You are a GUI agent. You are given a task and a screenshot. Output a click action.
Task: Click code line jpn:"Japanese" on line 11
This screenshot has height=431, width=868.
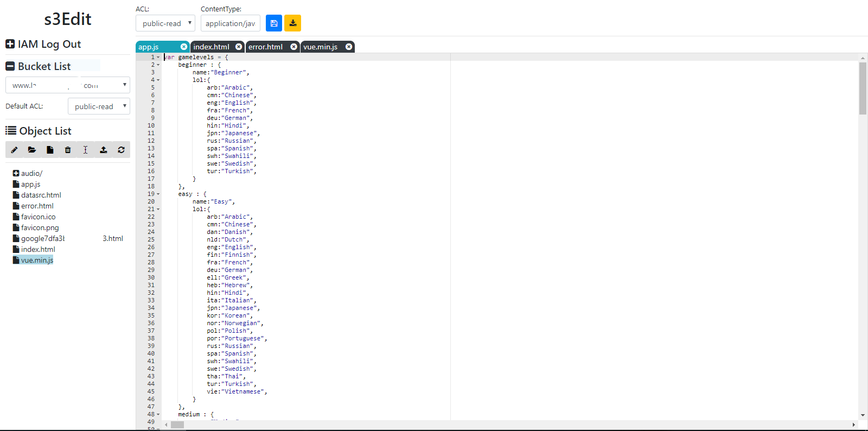(233, 133)
